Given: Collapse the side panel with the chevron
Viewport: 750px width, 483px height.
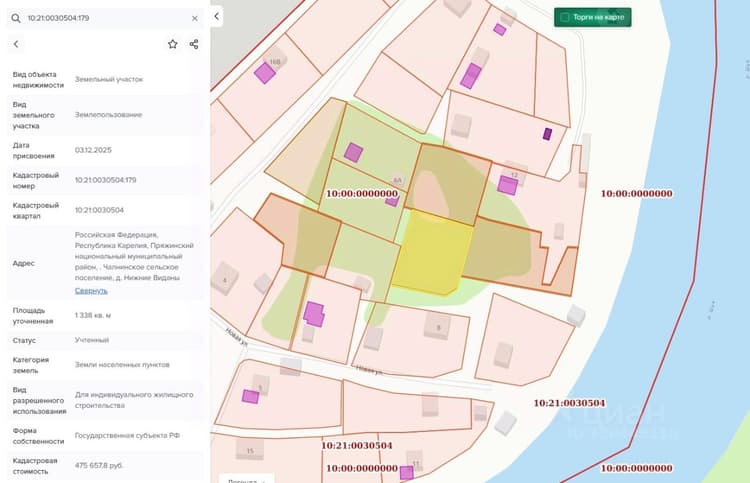Looking at the screenshot, I should 217,16.
